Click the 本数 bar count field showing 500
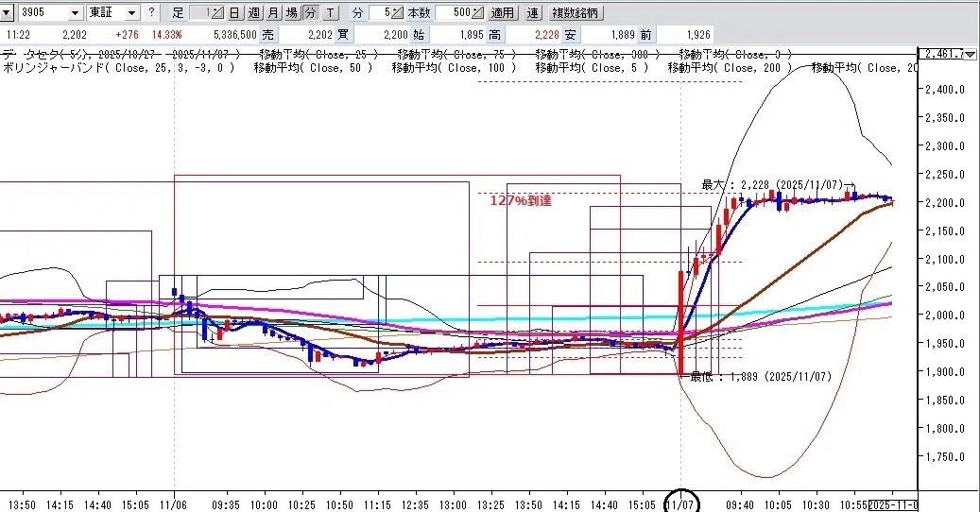 point(454,12)
